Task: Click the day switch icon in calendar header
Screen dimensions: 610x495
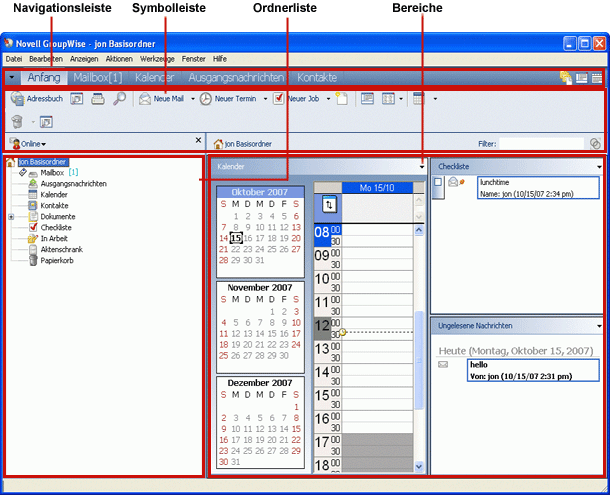Action: [329, 204]
